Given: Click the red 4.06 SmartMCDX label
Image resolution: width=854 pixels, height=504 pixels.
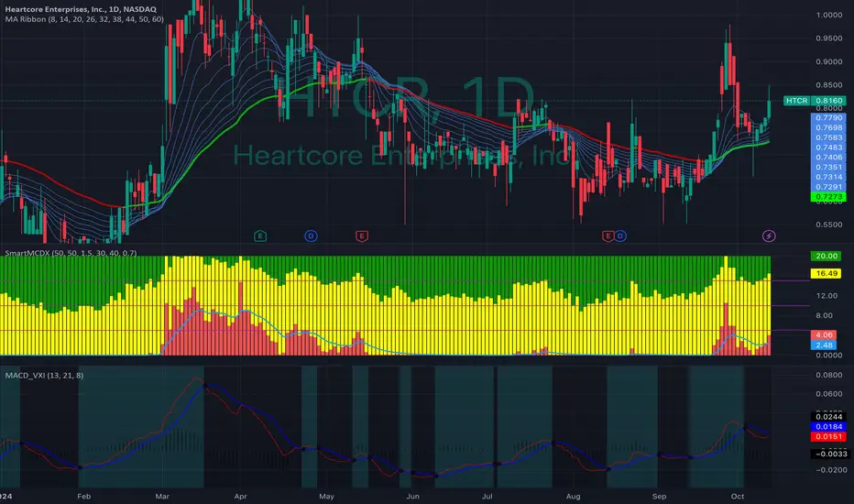Looking at the screenshot, I should pyautogui.click(x=824, y=335).
